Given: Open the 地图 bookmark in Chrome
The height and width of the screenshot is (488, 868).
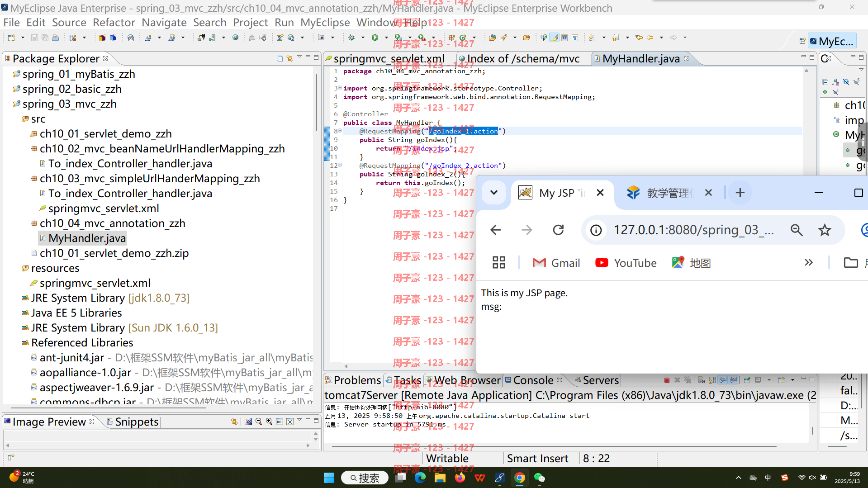Looking at the screenshot, I should [691, 263].
